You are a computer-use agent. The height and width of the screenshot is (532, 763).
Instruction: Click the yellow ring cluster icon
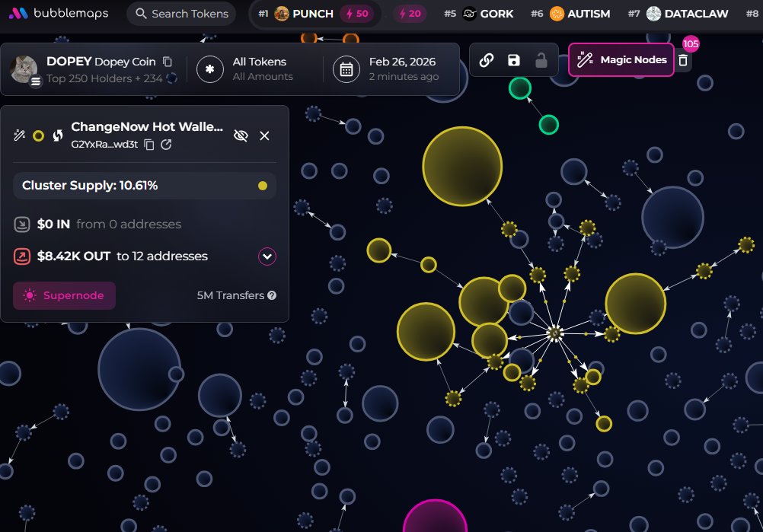point(38,135)
